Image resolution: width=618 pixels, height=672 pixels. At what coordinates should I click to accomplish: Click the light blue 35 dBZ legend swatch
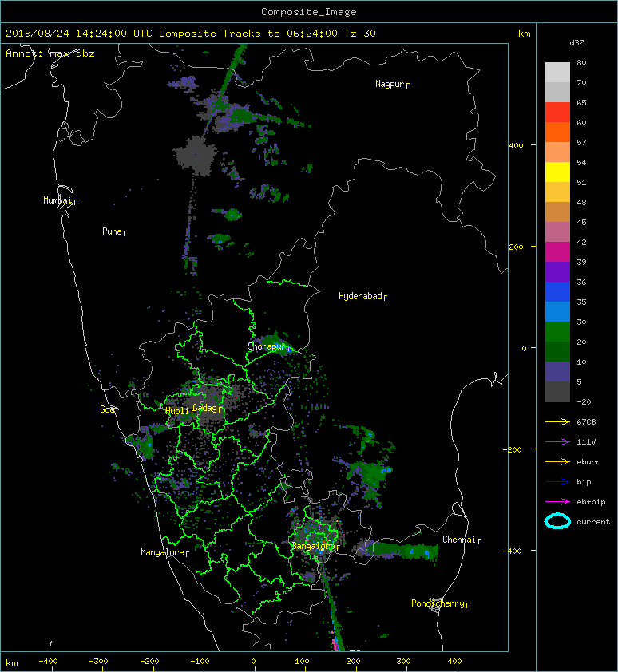pyautogui.click(x=557, y=311)
